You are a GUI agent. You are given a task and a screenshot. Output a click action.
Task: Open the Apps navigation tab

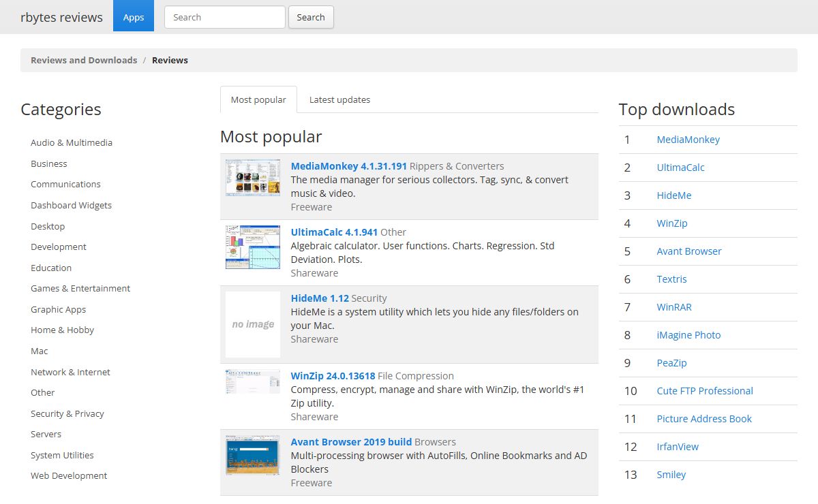(134, 17)
